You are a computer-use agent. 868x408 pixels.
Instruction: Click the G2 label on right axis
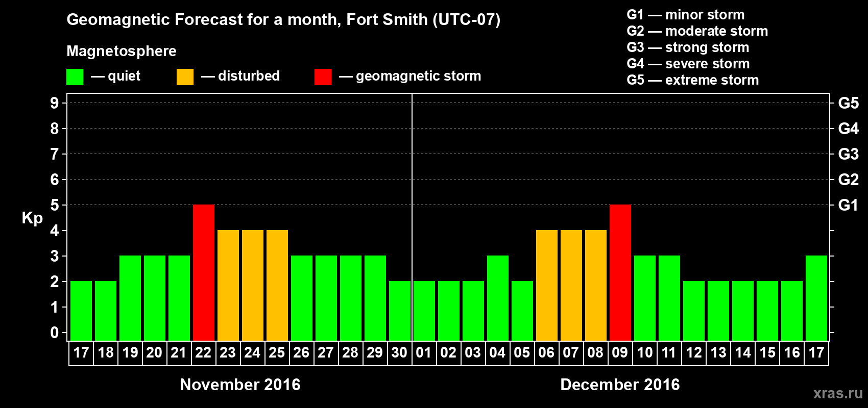point(849,180)
